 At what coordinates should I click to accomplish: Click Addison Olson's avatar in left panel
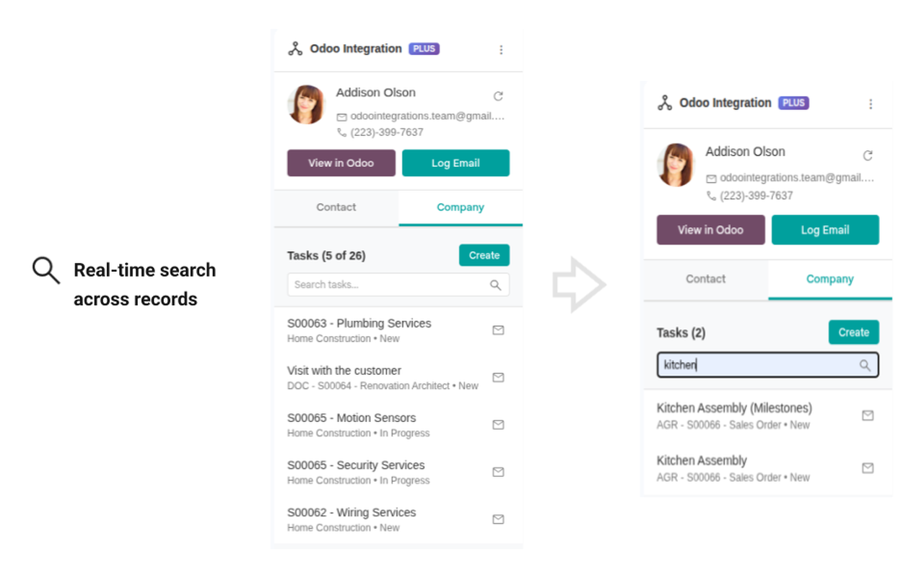pyautogui.click(x=306, y=105)
